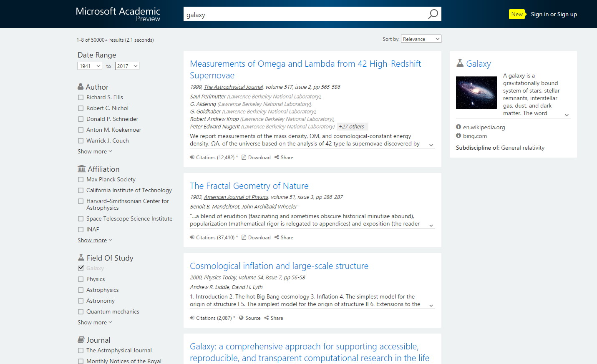Click the flask icon next to Galaxy heading
This screenshot has width=597, height=364.
(460, 63)
